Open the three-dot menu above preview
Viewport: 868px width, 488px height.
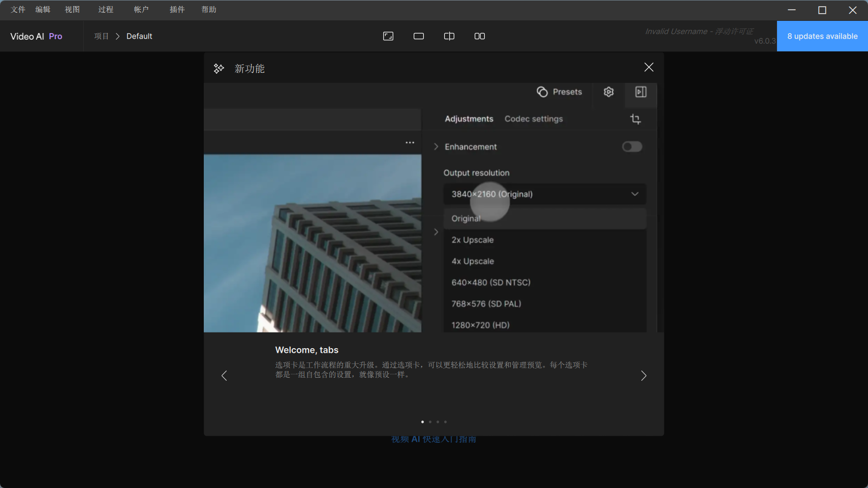point(410,143)
